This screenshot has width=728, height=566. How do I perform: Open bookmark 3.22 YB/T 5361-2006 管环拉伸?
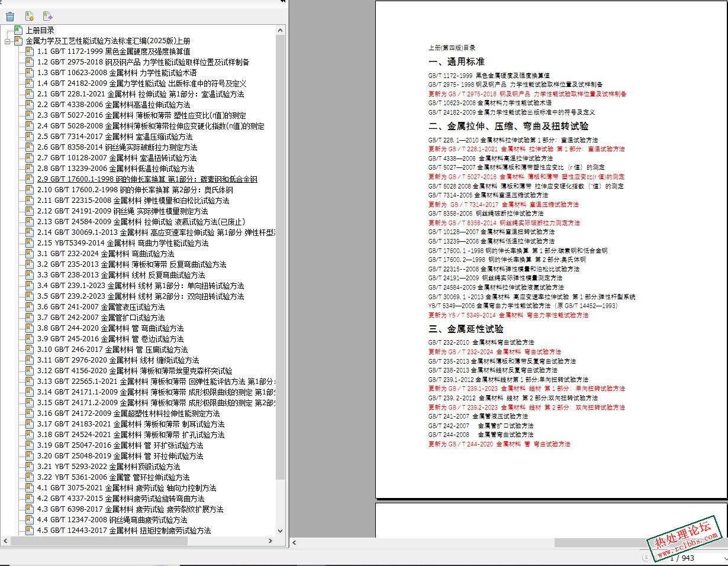click(x=113, y=477)
